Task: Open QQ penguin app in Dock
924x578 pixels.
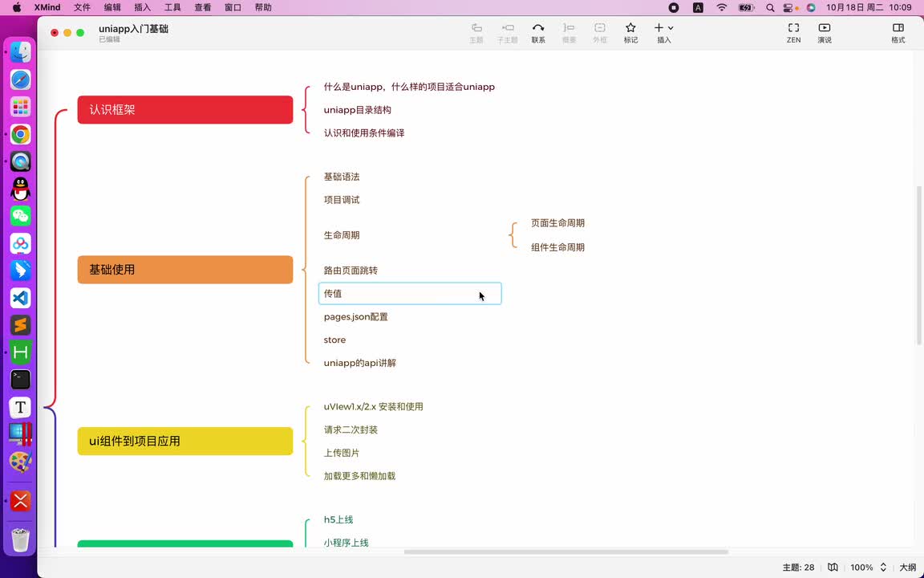Action: 21,189
